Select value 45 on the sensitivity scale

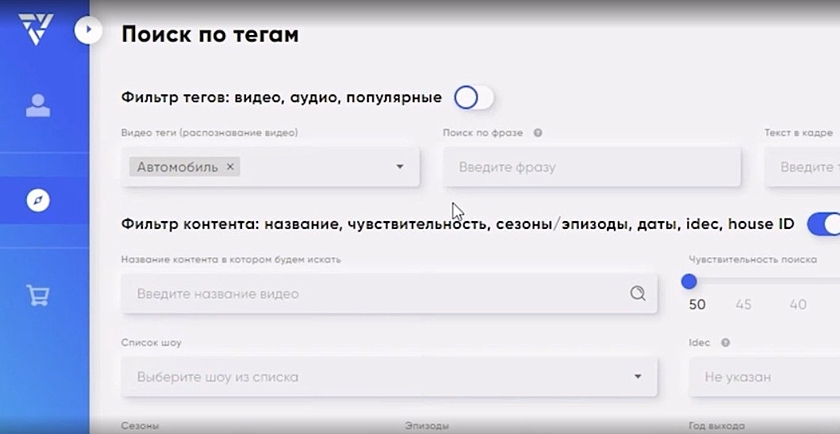[x=743, y=305]
